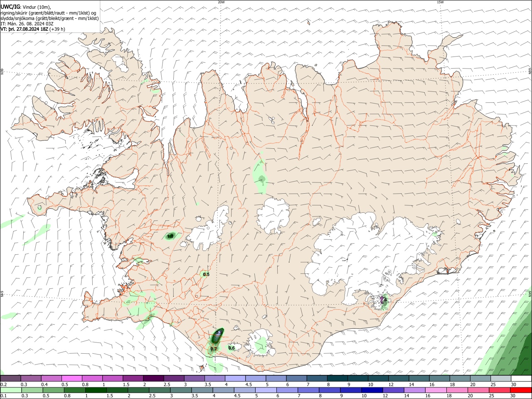Click the '0.7' precipitation value on the map
The width and height of the screenshot is (532, 399).
click(x=214, y=349)
